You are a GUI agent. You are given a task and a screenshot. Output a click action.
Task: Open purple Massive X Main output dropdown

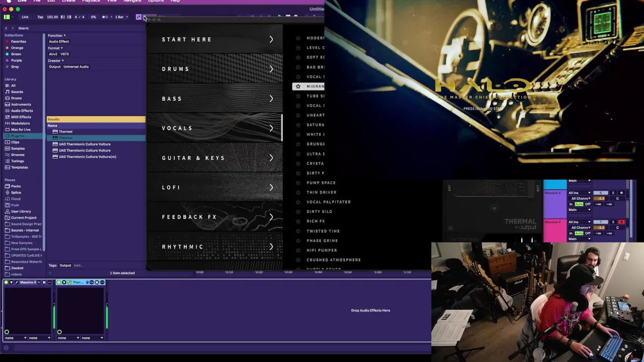point(580,210)
